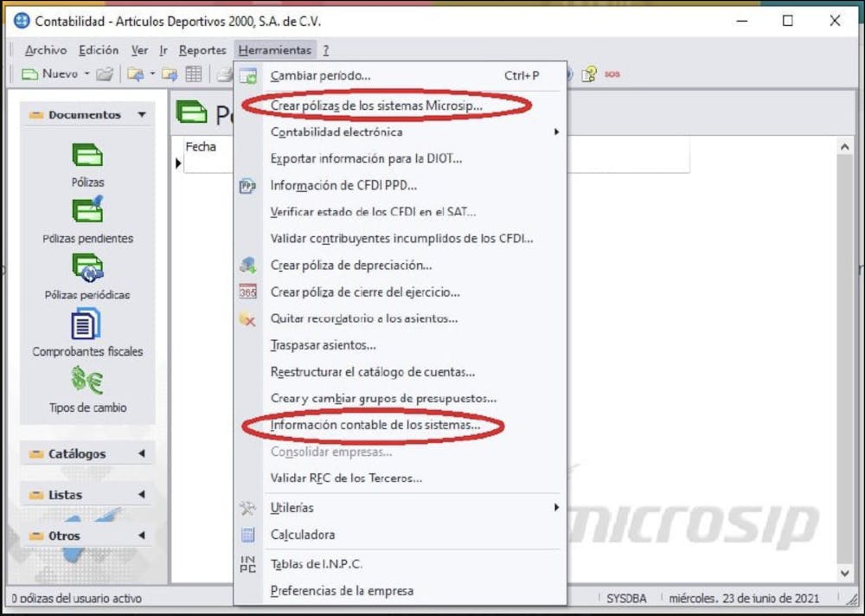Click the Contabilidad app icon in title bar

pos(21,21)
